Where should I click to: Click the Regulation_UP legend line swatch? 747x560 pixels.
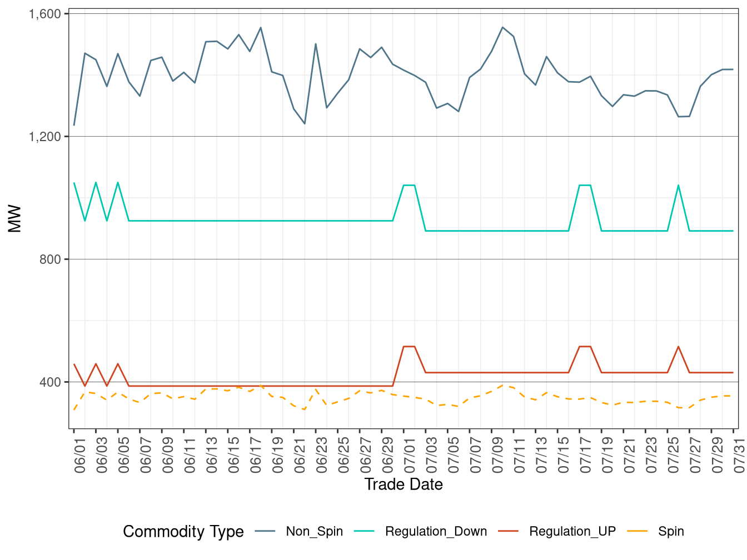(509, 532)
